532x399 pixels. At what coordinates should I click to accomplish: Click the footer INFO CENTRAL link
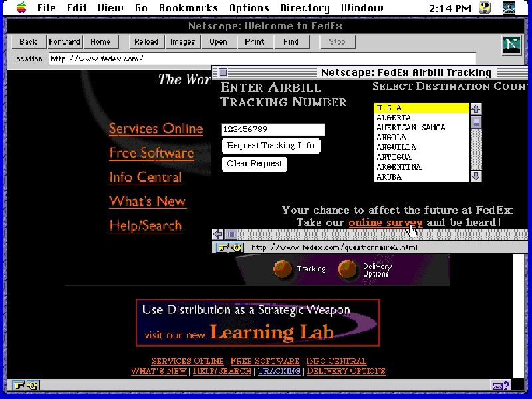pyautogui.click(x=336, y=361)
